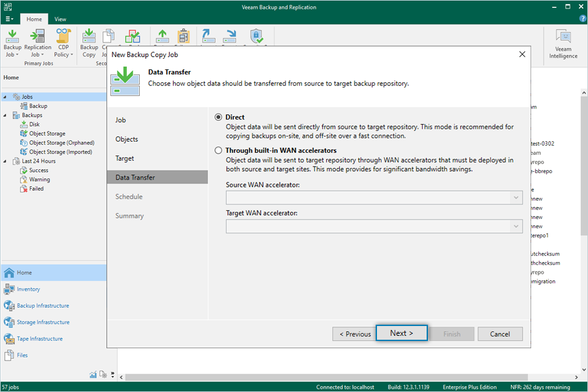Click the blue up-arrow ribbon icon
Screen dimensions: 588x392
[208, 37]
